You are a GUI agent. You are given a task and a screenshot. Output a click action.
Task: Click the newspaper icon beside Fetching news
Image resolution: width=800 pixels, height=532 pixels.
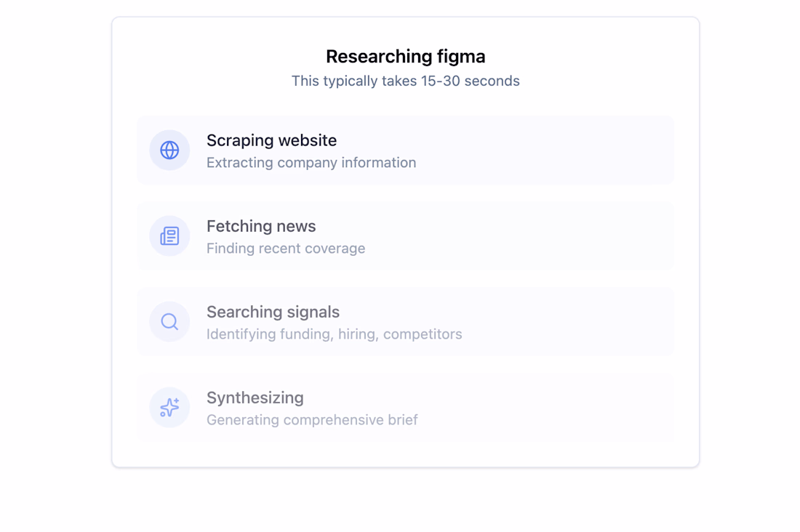coord(169,236)
